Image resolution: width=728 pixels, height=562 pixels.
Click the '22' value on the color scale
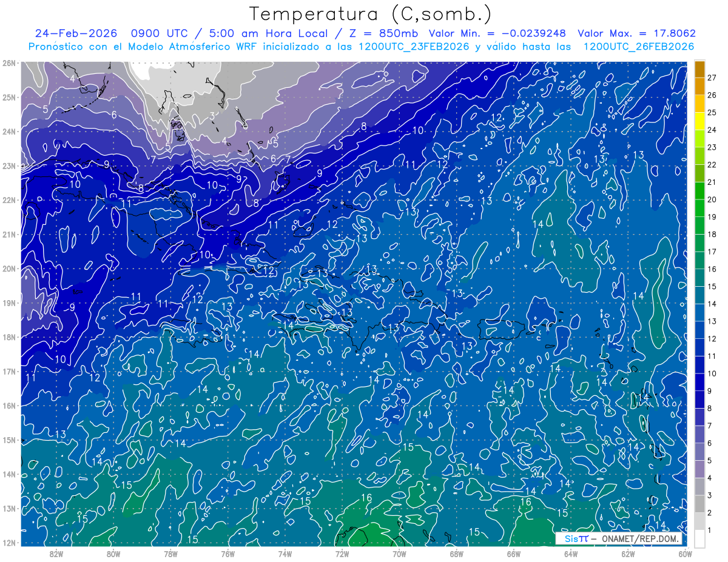[712, 165]
